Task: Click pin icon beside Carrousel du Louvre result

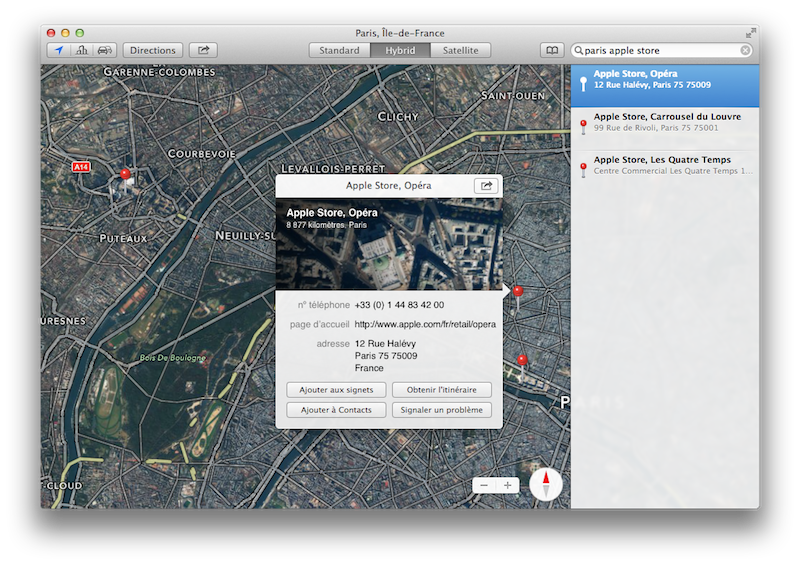Action: pos(583,127)
